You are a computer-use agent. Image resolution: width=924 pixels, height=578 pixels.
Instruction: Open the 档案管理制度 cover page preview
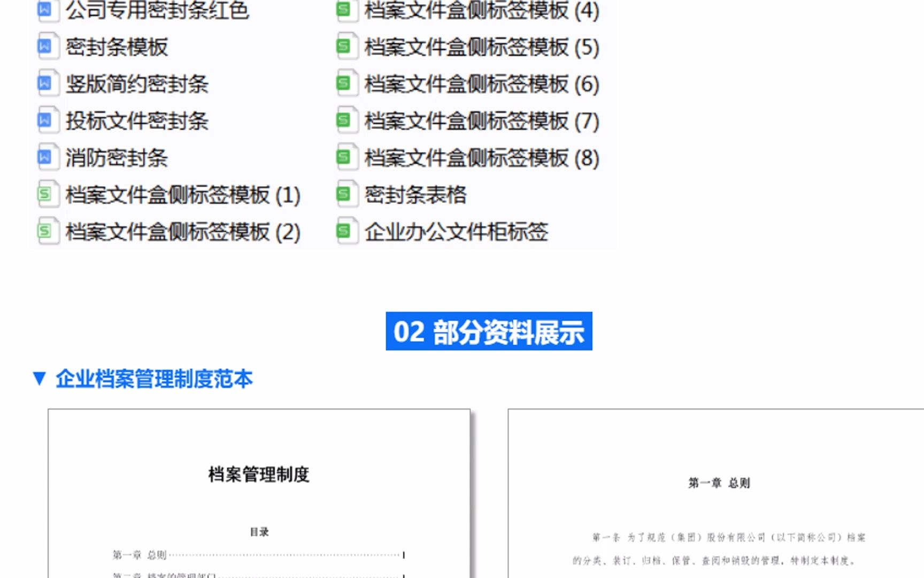click(259, 493)
